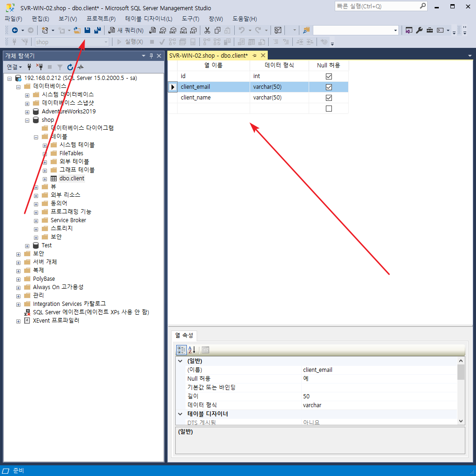Expand the PolyBase node
This screenshot has height=476, width=476.
click(18, 279)
